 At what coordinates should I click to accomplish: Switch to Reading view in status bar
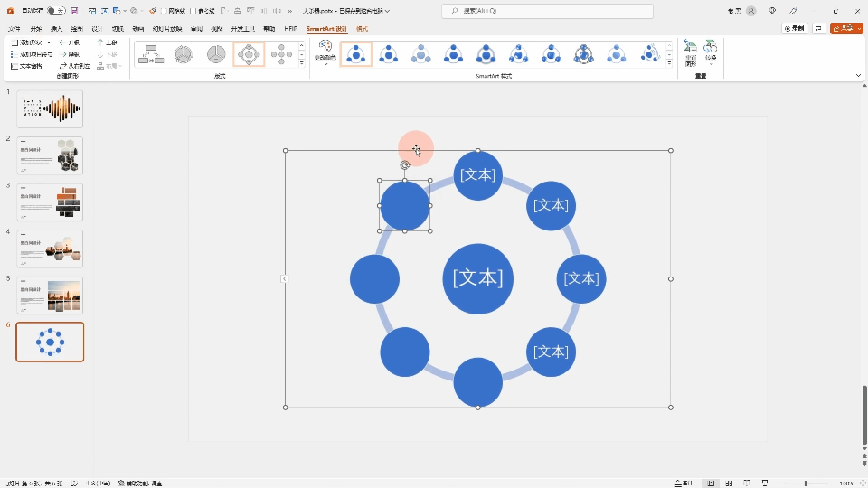[x=747, y=483]
